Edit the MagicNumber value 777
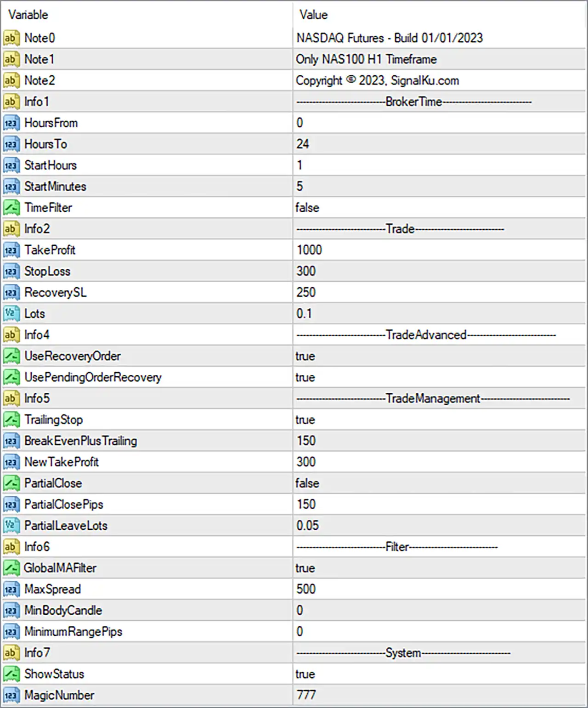The height and width of the screenshot is (708, 588). (306, 695)
